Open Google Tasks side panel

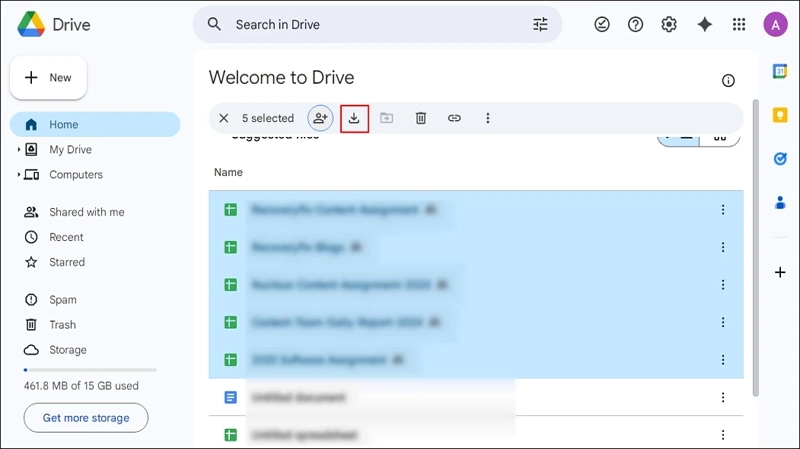coord(780,159)
